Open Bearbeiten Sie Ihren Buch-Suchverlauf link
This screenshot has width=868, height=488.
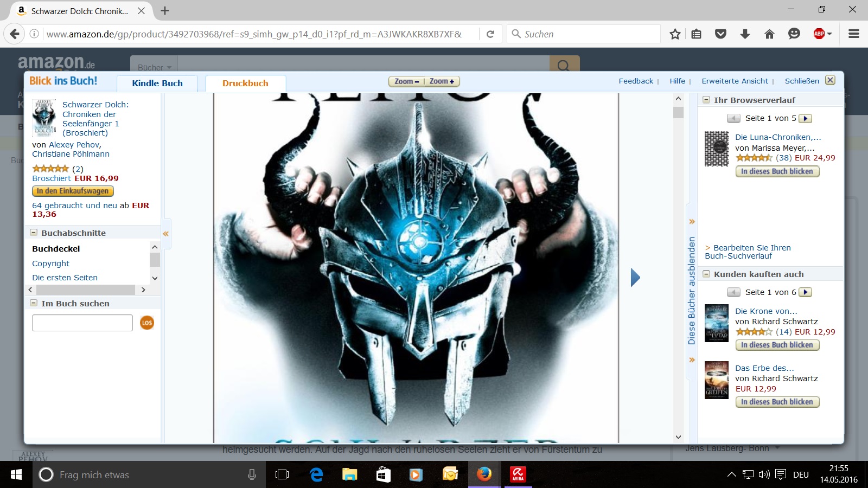pos(748,252)
